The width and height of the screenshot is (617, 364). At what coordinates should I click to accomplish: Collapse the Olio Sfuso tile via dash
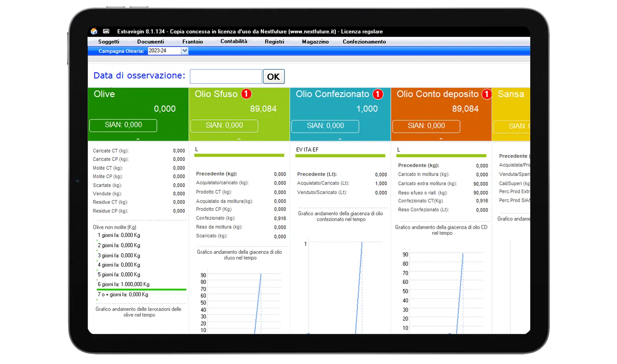(x=239, y=139)
